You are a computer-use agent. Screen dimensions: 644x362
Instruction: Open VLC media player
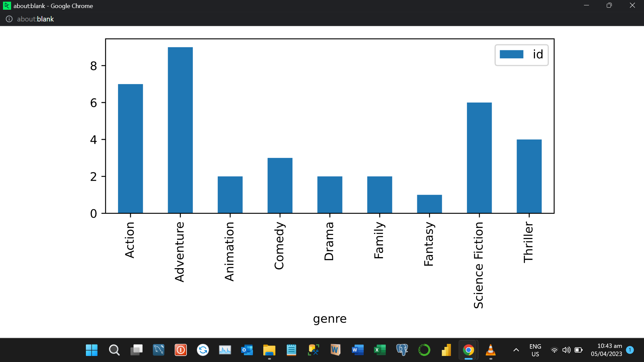click(x=490, y=350)
